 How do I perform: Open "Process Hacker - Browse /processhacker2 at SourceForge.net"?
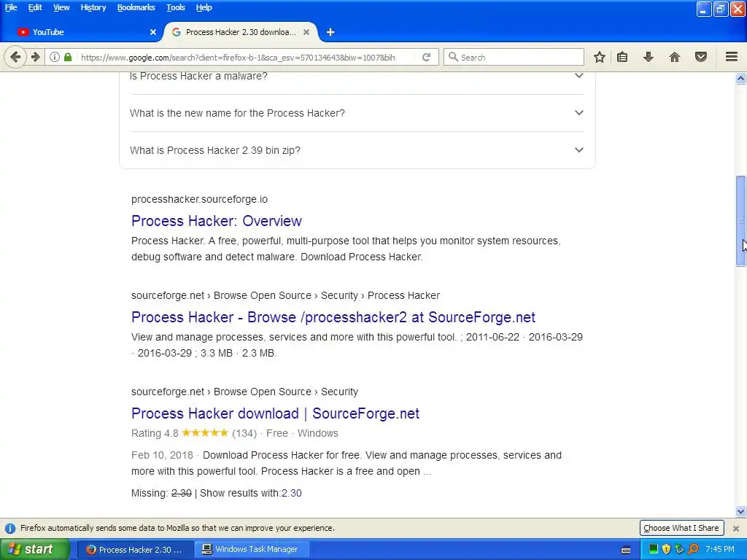(333, 317)
